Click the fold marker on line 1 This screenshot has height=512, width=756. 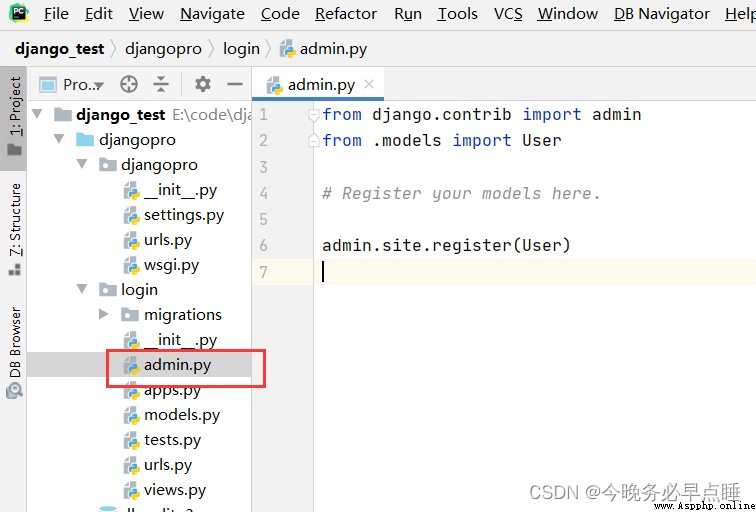(313, 115)
